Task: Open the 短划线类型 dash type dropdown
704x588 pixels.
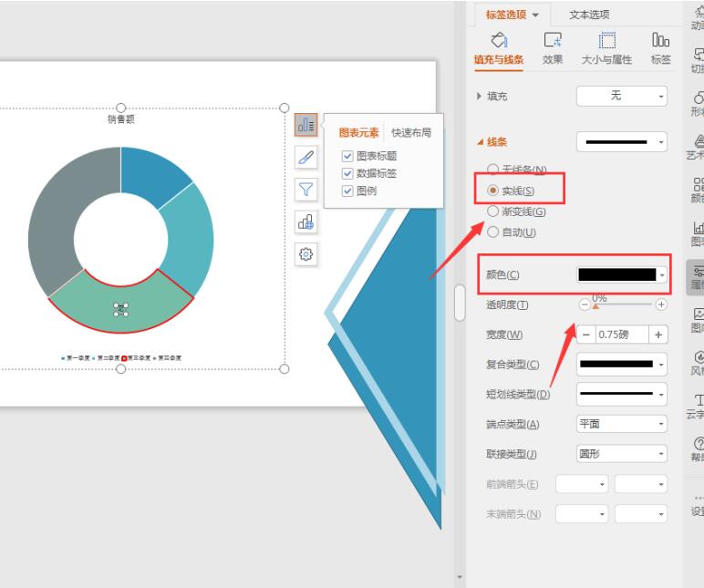Action: (x=622, y=394)
